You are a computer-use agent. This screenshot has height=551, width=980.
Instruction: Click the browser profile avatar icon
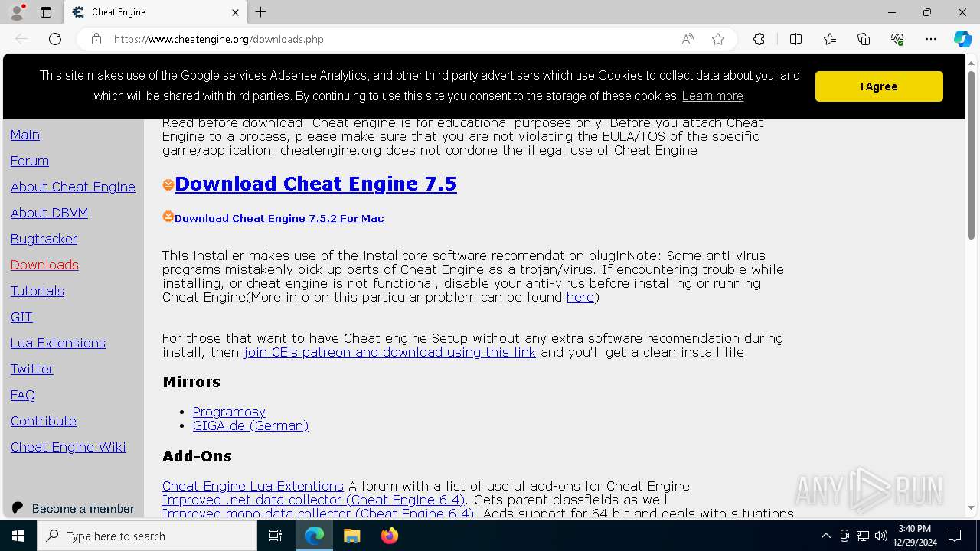pyautogui.click(x=17, y=12)
